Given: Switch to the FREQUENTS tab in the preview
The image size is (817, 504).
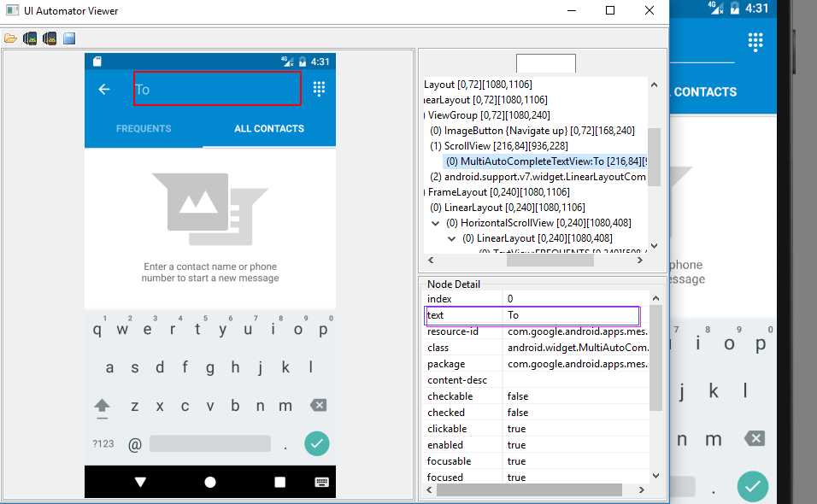Looking at the screenshot, I should (x=144, y=129).
